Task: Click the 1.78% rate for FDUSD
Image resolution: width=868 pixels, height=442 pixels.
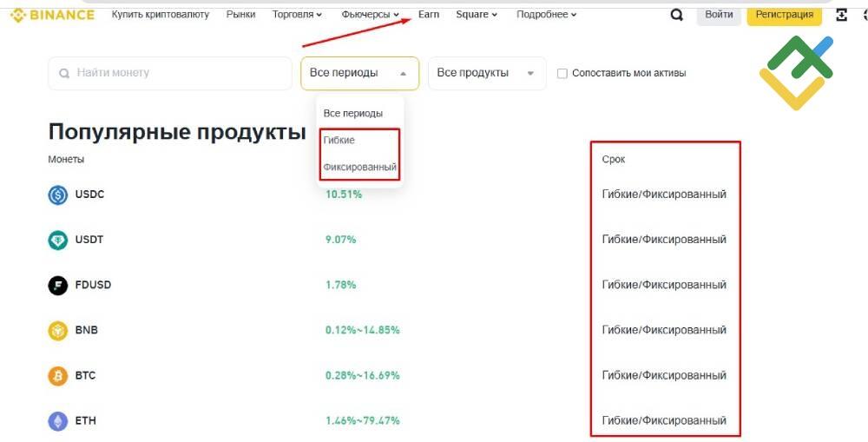Action: click(x=340, y=285)
